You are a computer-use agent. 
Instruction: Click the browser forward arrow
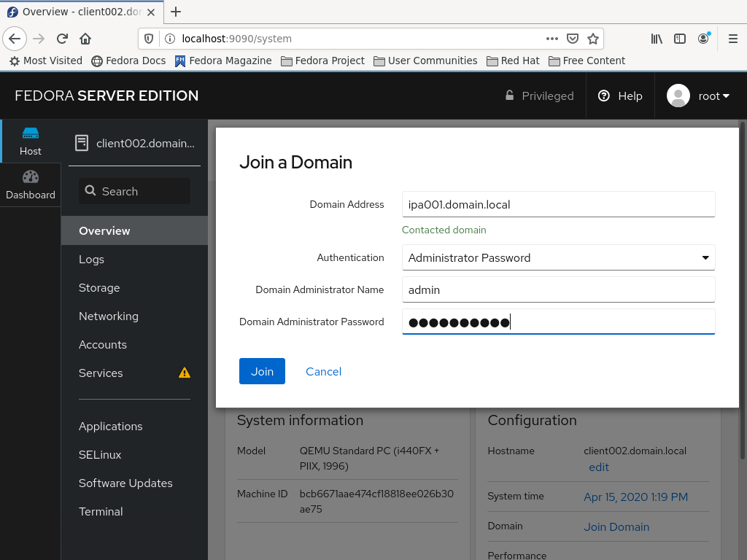(39, 39)
